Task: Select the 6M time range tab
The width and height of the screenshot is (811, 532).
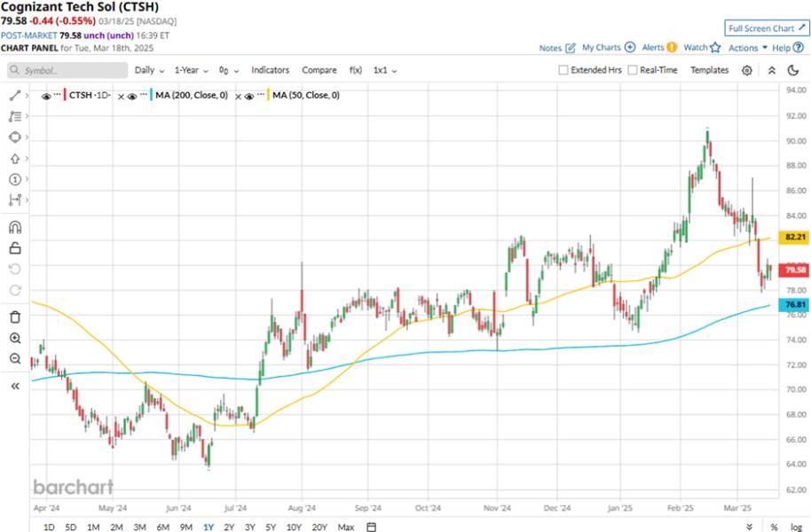Action: [x=163, y=527]
